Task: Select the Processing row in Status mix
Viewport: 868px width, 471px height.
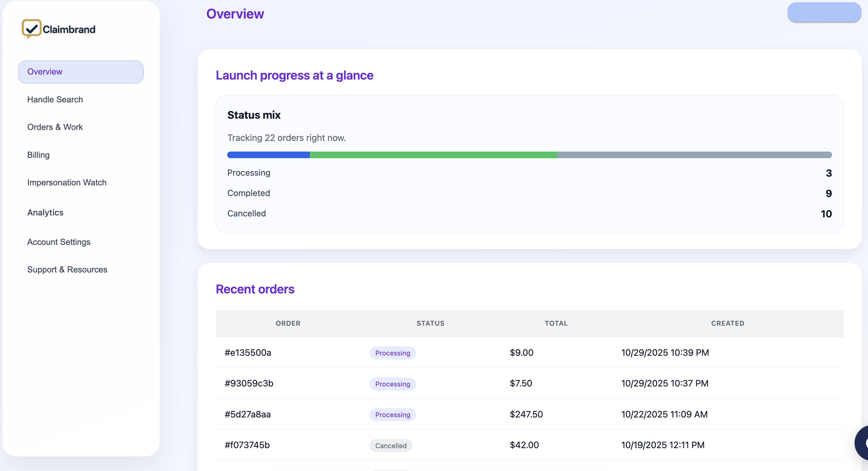Action: [x=530, y=173]
